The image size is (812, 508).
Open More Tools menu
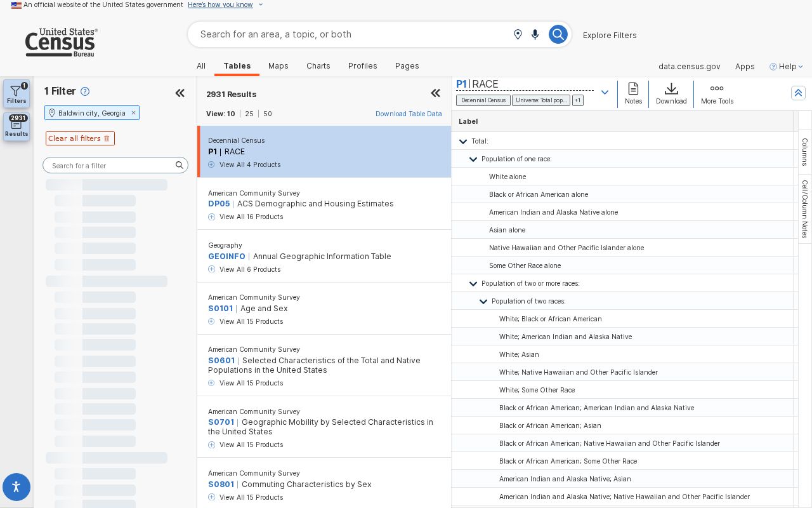[x=717, y=93]
